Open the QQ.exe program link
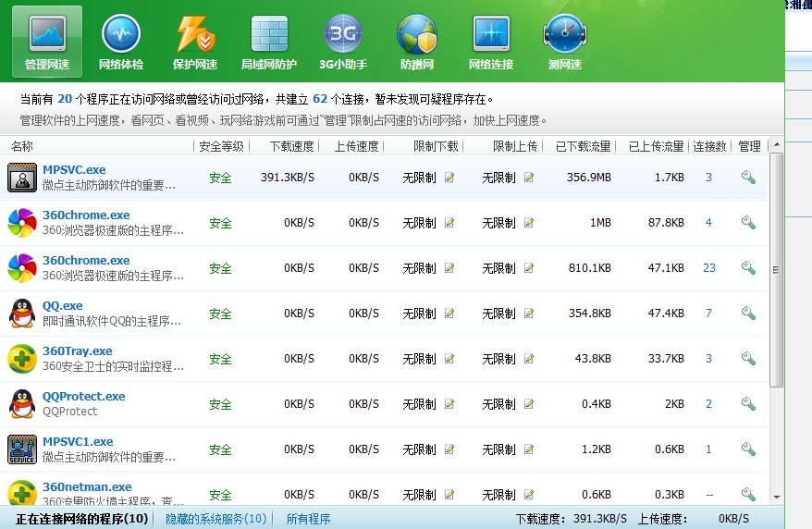 click(63, 306)
